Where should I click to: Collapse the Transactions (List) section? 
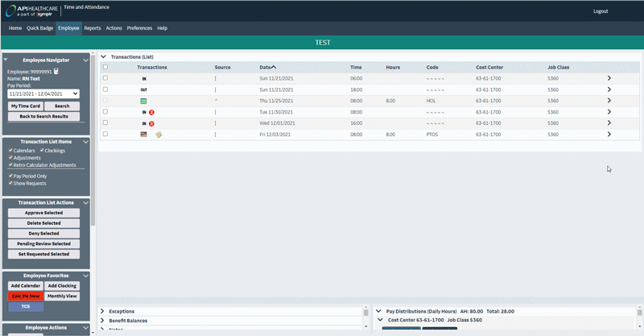(104, 57)
